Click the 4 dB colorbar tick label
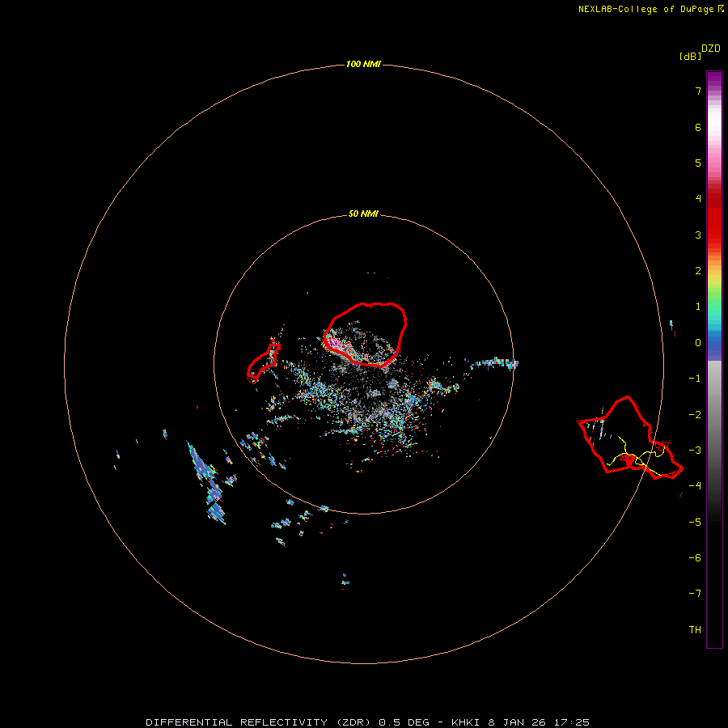The width and height of the screenshot is (728, 728). 698,199
